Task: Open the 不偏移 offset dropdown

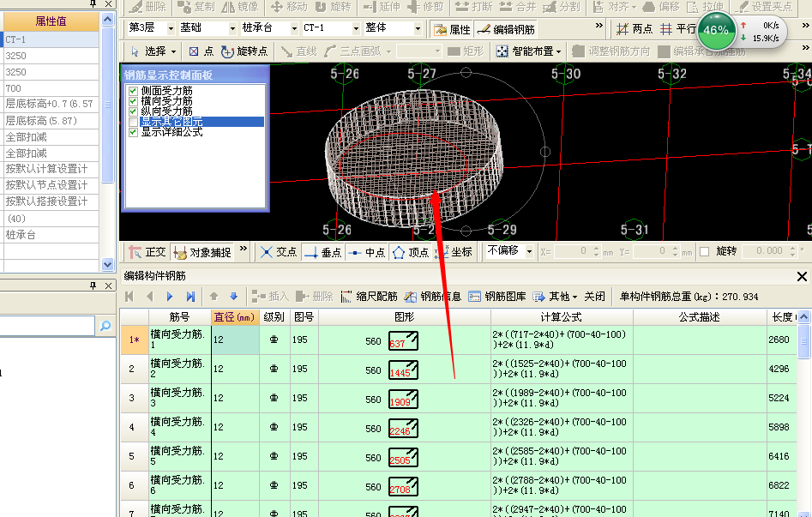Action: pos(529,252)
